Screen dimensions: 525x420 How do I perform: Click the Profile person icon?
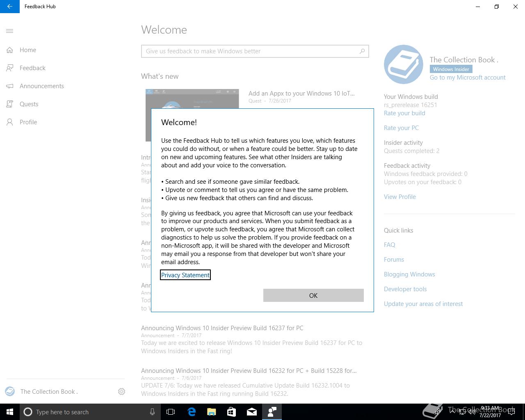[x=10, y=122]
